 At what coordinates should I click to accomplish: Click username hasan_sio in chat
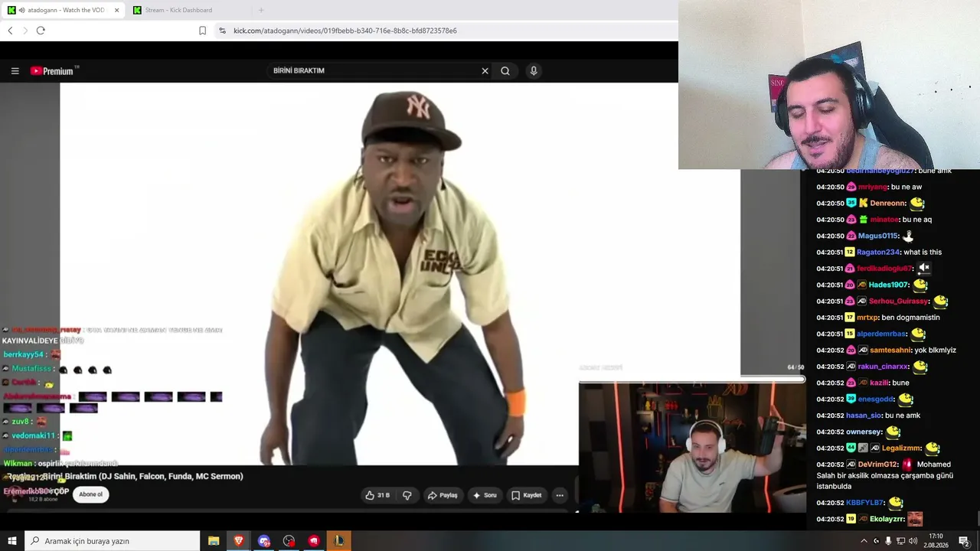[x=864, y=416]
